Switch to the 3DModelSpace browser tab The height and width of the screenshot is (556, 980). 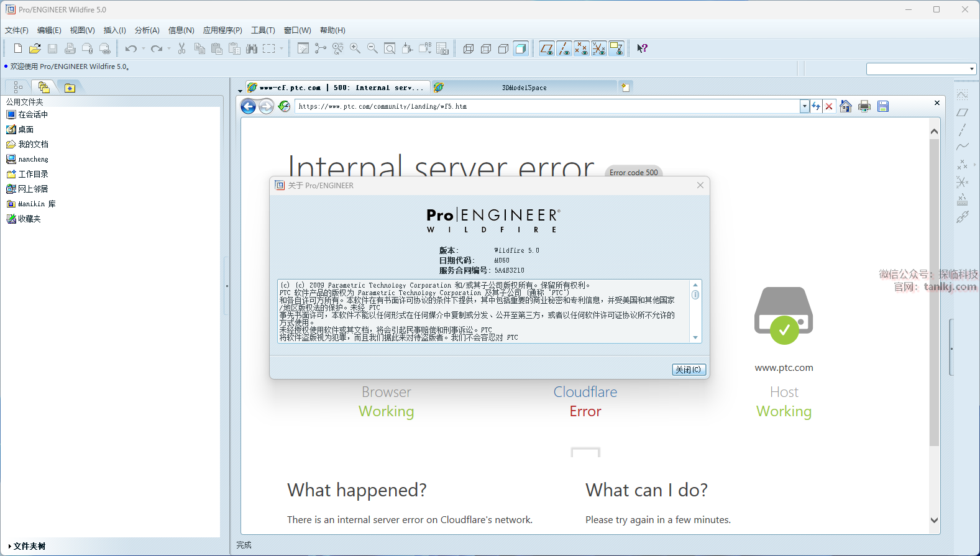pyautogui.click(x=524, y=88)
